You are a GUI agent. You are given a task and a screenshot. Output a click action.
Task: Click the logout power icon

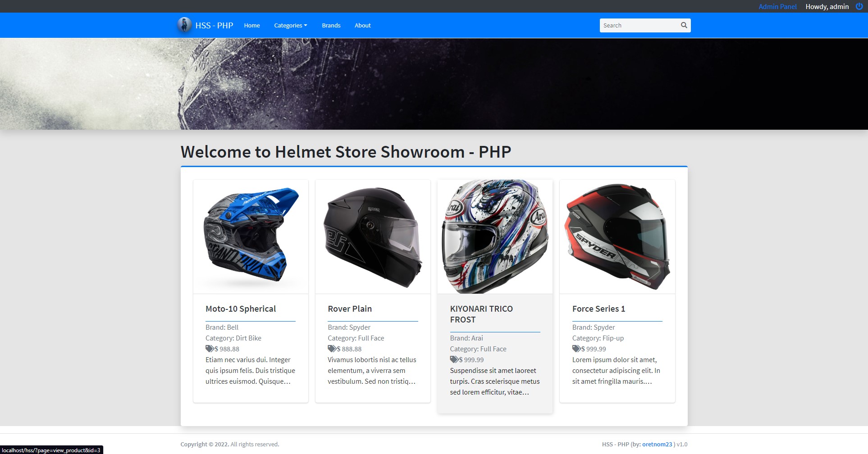pos(859,6)
